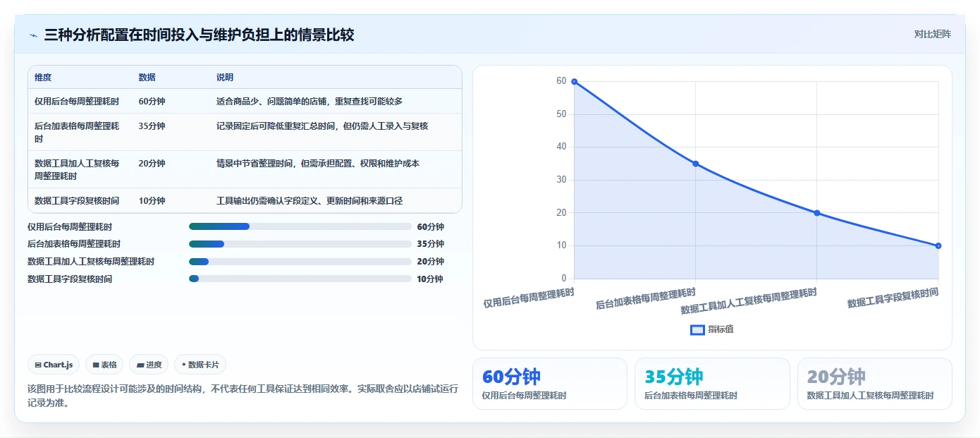Click the chart data point at 20

click(817, 213)
